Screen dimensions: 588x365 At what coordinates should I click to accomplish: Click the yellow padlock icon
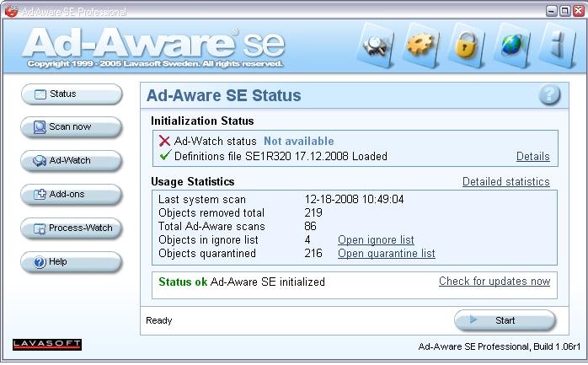pos(466,46)
